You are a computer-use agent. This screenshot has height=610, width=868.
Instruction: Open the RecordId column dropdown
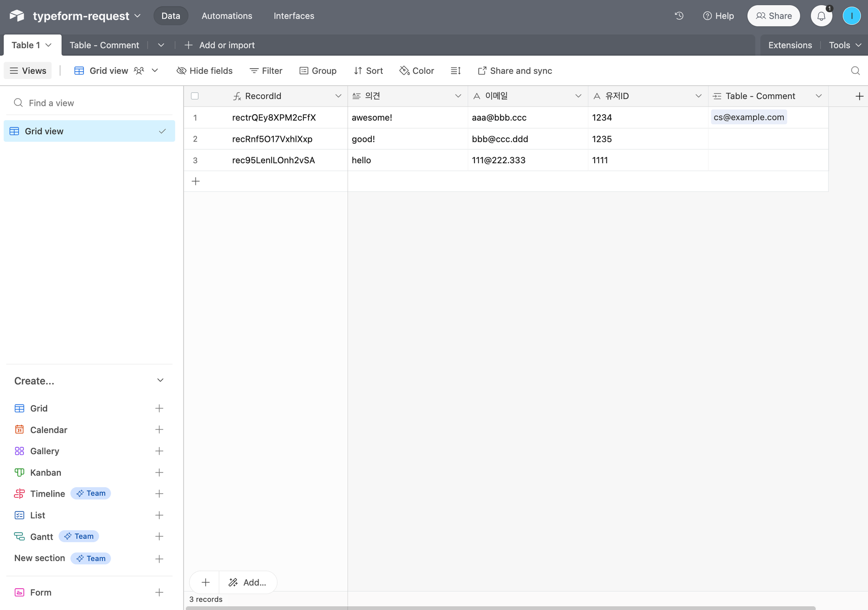(x=338, y=96)
